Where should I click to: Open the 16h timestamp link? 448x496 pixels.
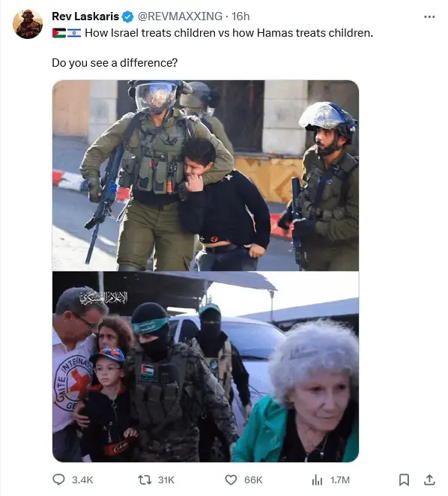(240, 16)
